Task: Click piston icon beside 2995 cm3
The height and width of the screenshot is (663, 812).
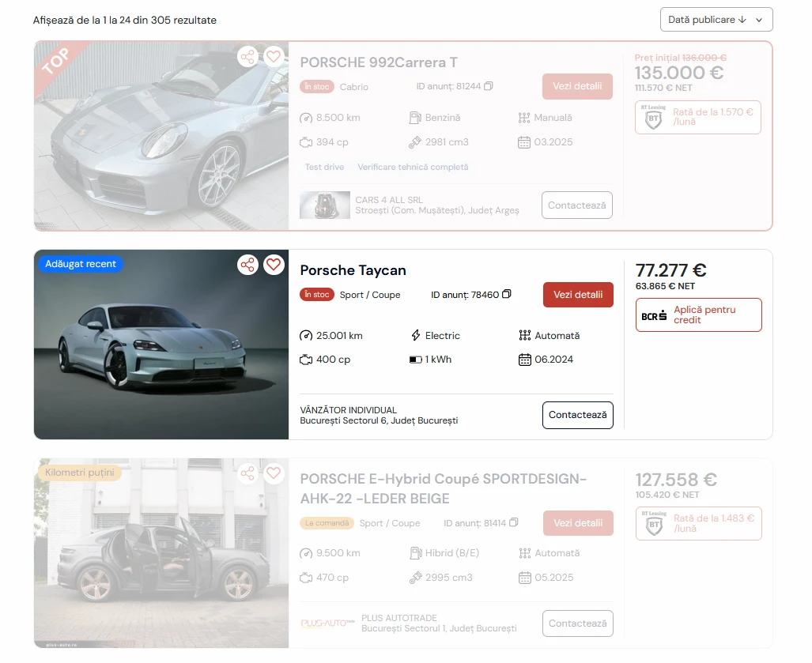Action: [415, 578]
